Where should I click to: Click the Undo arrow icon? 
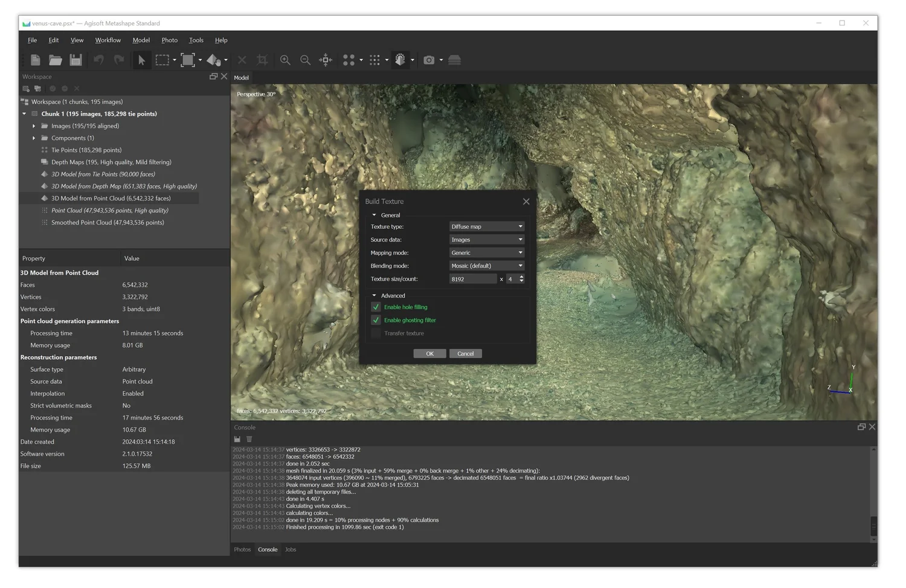point(98,60)
